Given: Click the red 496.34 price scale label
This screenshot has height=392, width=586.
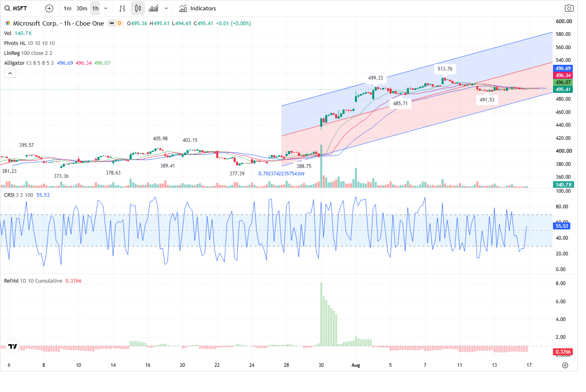Looking at the screenshot, I should point(563,76).
